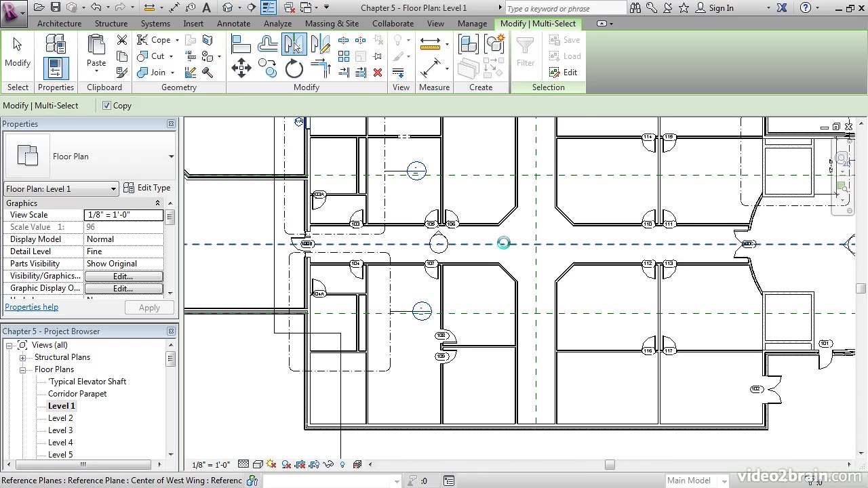The image size is (868, 488).
Task: Collapse the Floor Plans tree node
Action: [x=22, y=369]
